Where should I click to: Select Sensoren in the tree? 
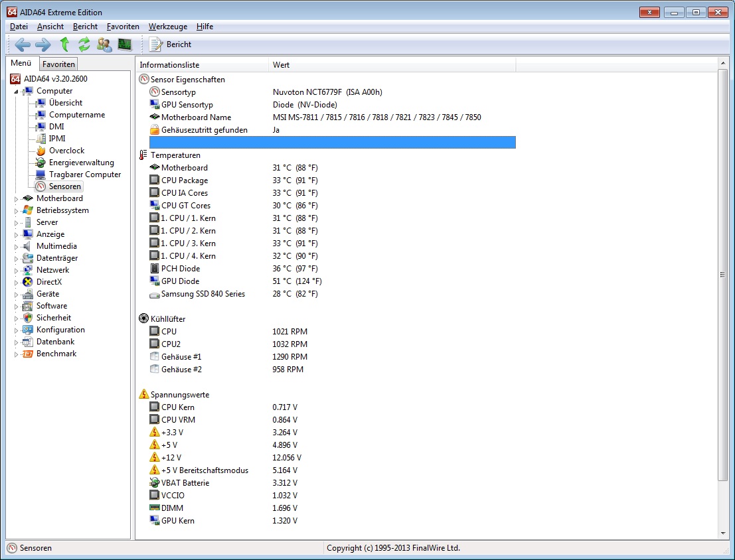[64, 186]
